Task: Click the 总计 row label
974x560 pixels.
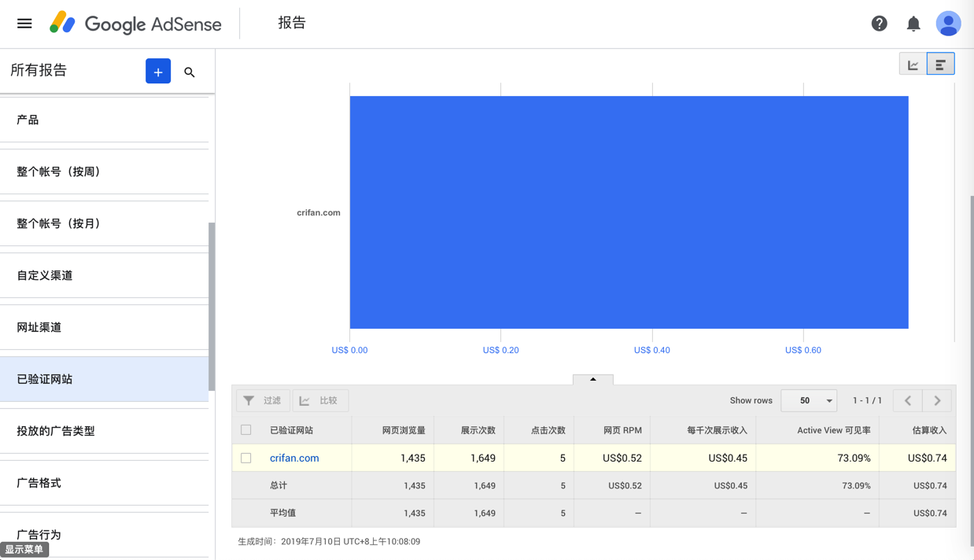Action: [279, 485]
